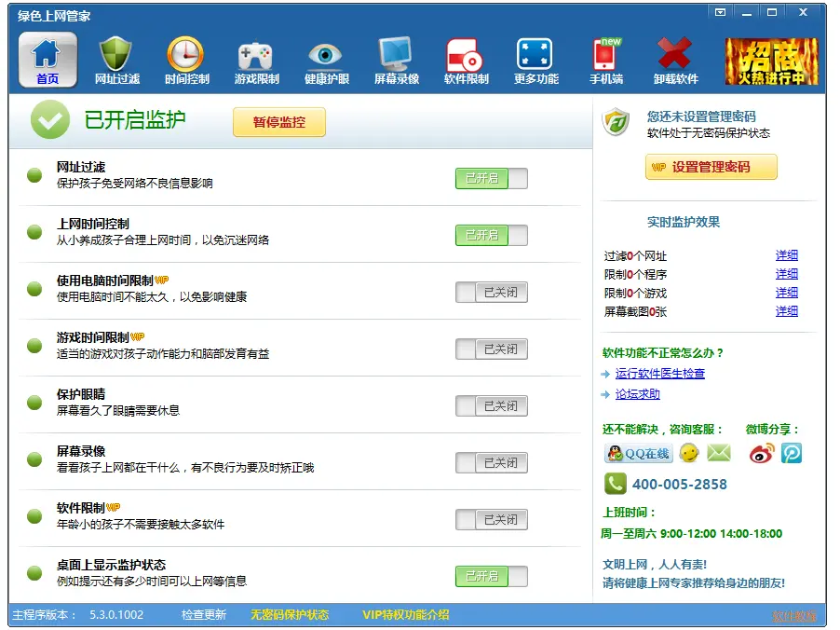Open the 时间控制 clock icon
Viewport: 840px width, 630px height.
click(x=185, y=56)
